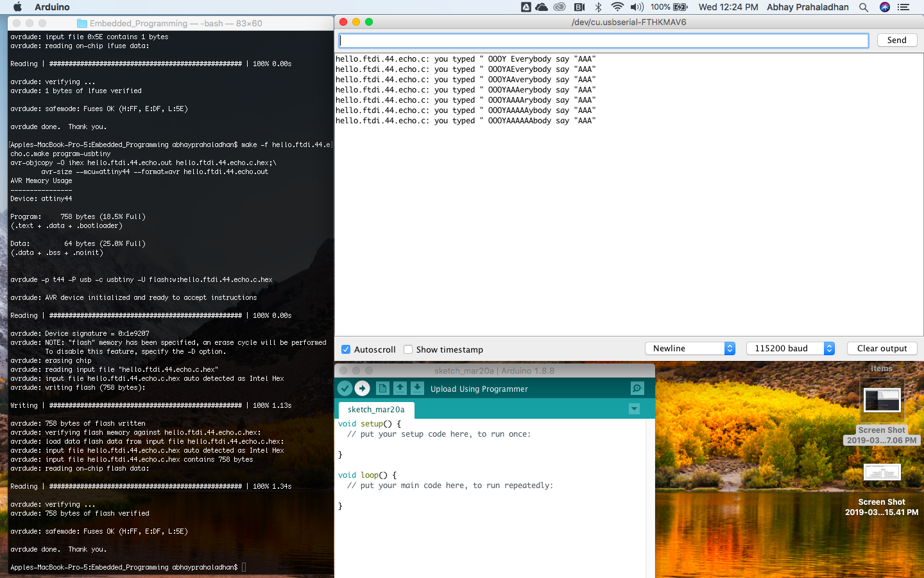Click the battery status indicator
This screenshot has height=578, width=924.
669,7
